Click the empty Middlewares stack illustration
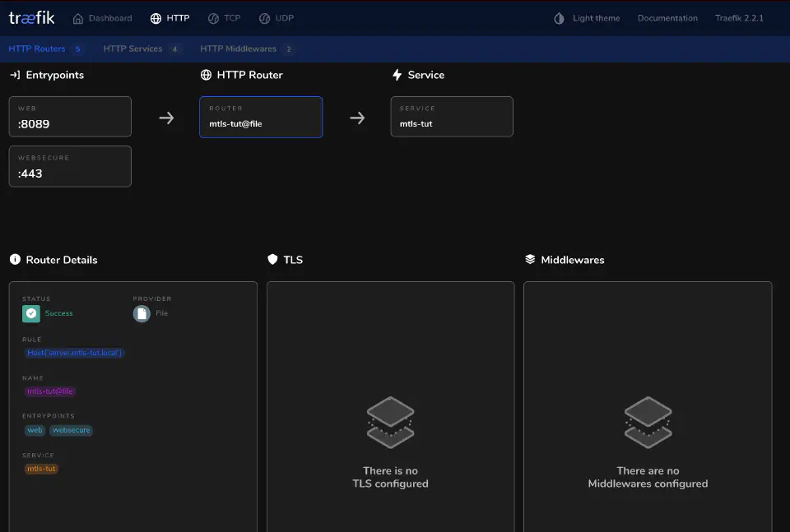The width and height of the screenshot is (790, 532). [648, 423]
